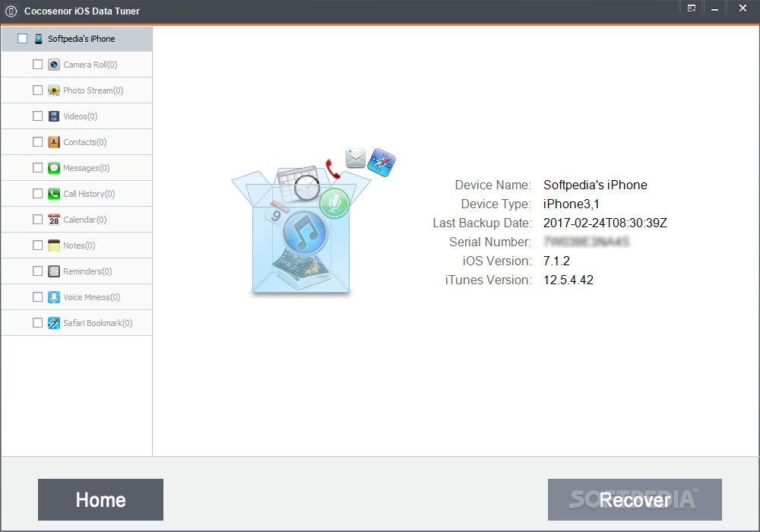Tick the Calendar checkbox
This screenshot has width=760, height=532.
point(37,220)
